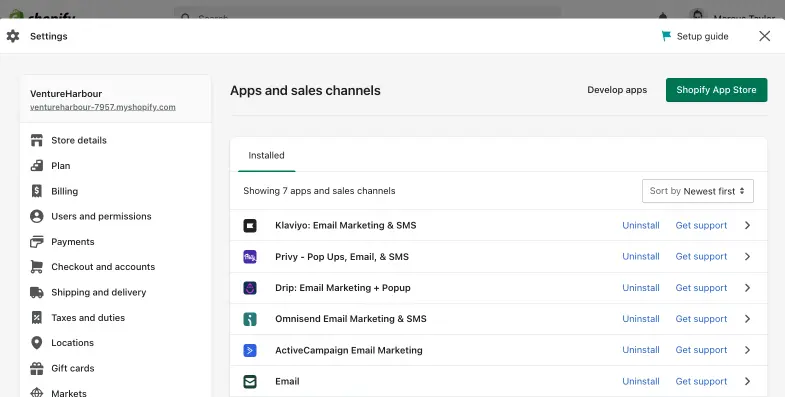Get support for the Email app
785x397 pixels.
coord(701,381)
